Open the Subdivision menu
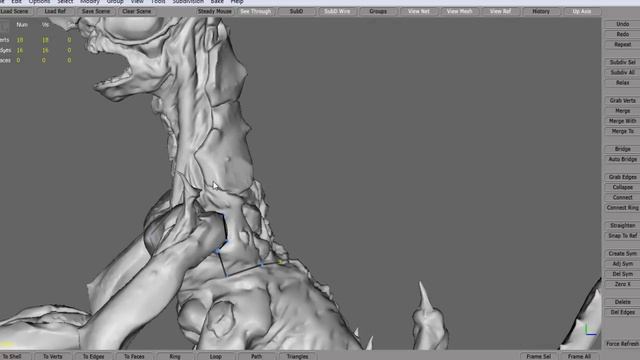This screenshot has height=360, width=640. pos(188,2)
